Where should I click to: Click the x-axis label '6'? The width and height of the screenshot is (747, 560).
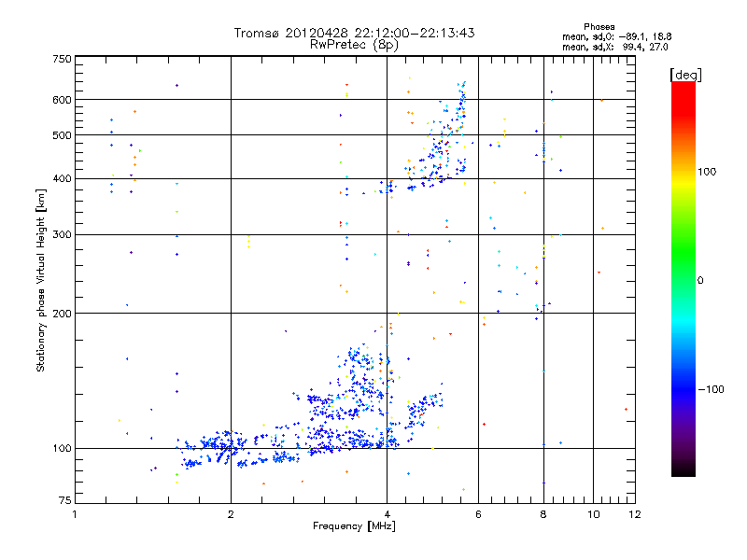[478, 514]
